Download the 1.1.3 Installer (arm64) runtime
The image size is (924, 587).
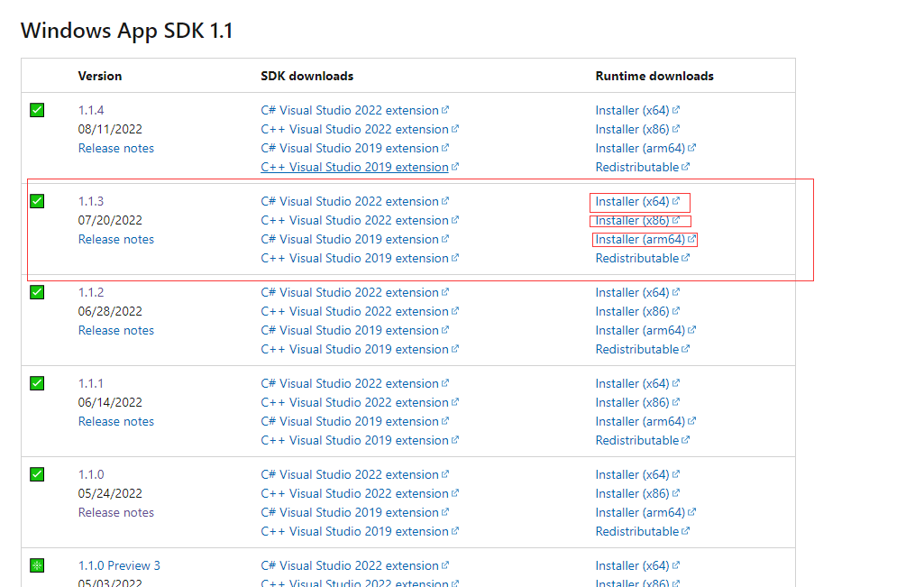(645, 239)
